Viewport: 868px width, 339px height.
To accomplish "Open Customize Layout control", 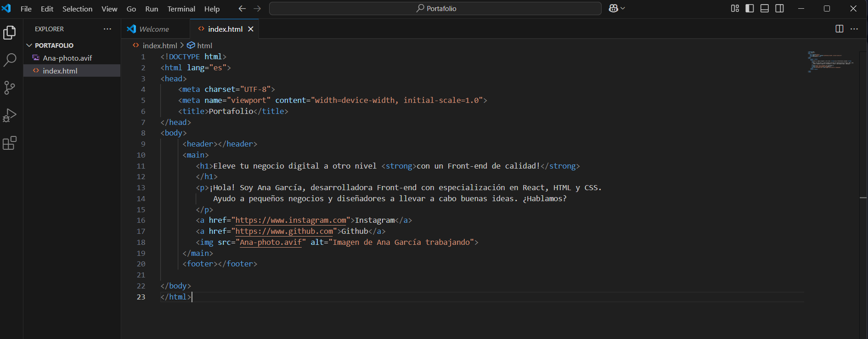I will [735, 8].
